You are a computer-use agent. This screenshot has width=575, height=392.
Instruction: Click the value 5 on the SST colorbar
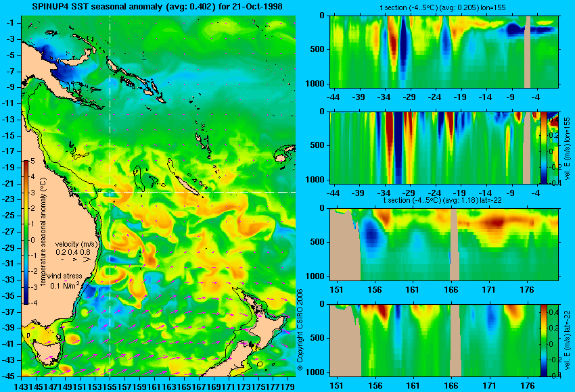[x=32, y=161]
